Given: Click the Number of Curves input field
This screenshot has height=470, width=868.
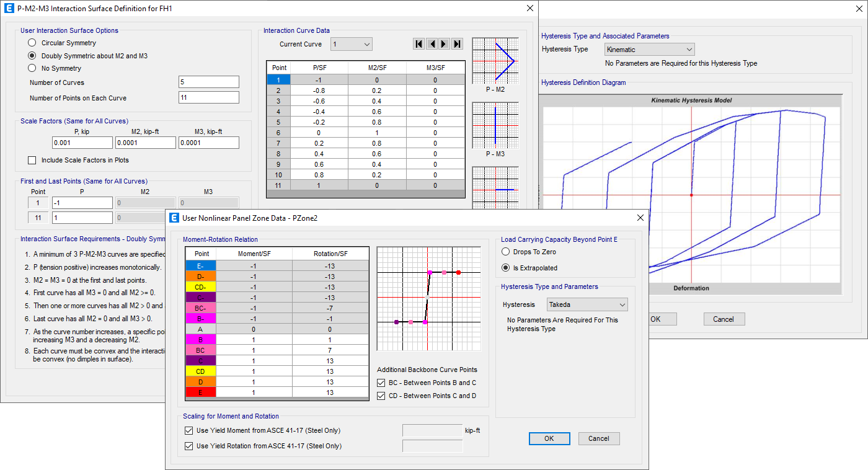Looking at the screenshot, I should coord(208,81).
